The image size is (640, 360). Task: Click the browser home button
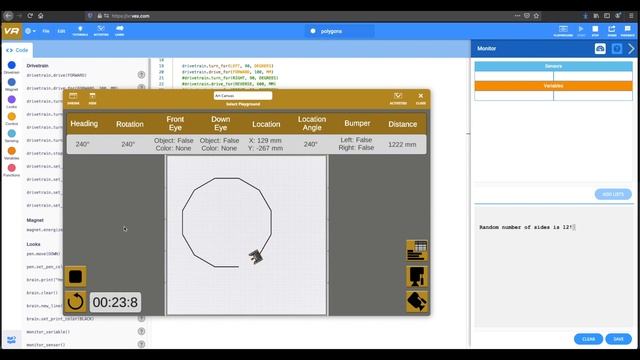[x=41, y=16]
